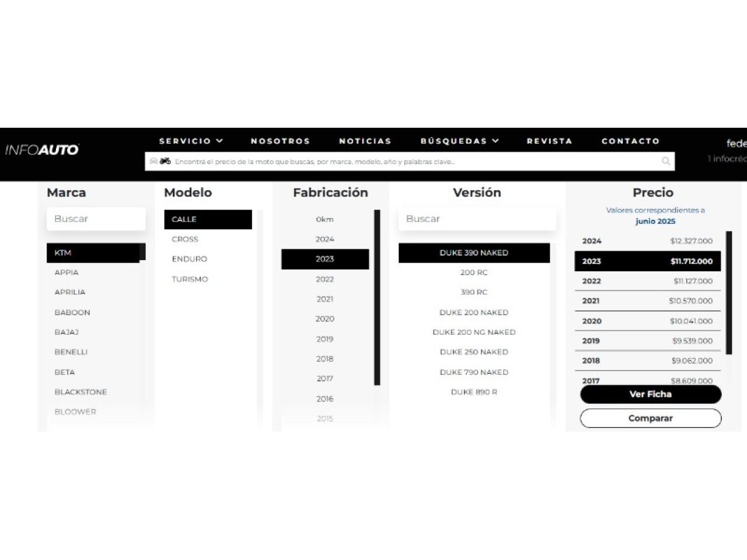Click the car icon in search bar
The width and height of the screenshot is (747, 560).
pyautogui.click(x=153, y=162)
